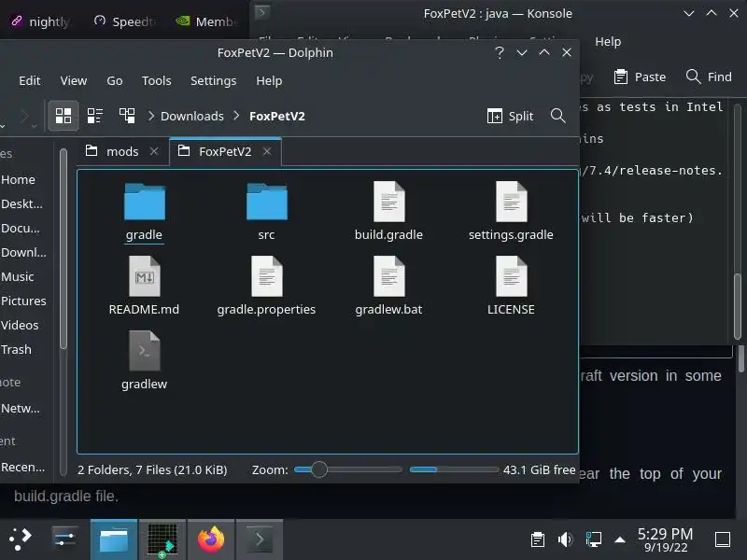Open network connections tray icon
Viewport: 747px width, 560px height.
coord(593,539)
